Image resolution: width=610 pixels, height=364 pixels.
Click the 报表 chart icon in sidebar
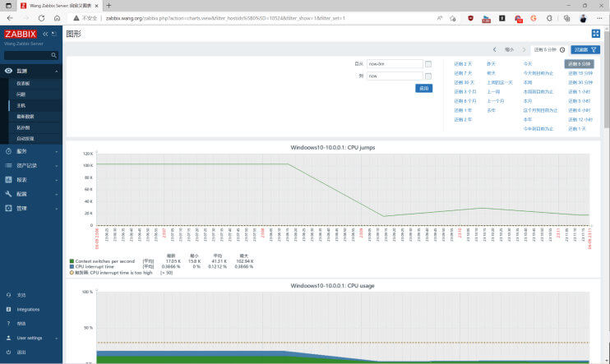[x=8, y=180]
